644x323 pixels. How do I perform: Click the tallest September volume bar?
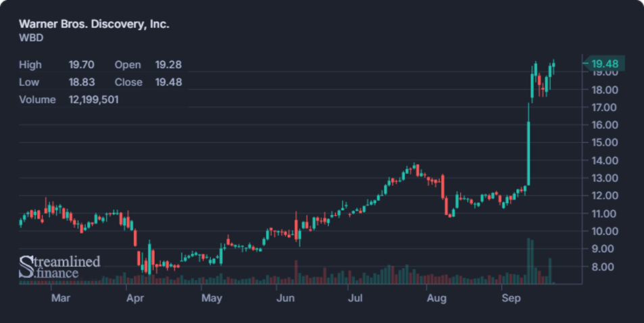click(528, 261)
